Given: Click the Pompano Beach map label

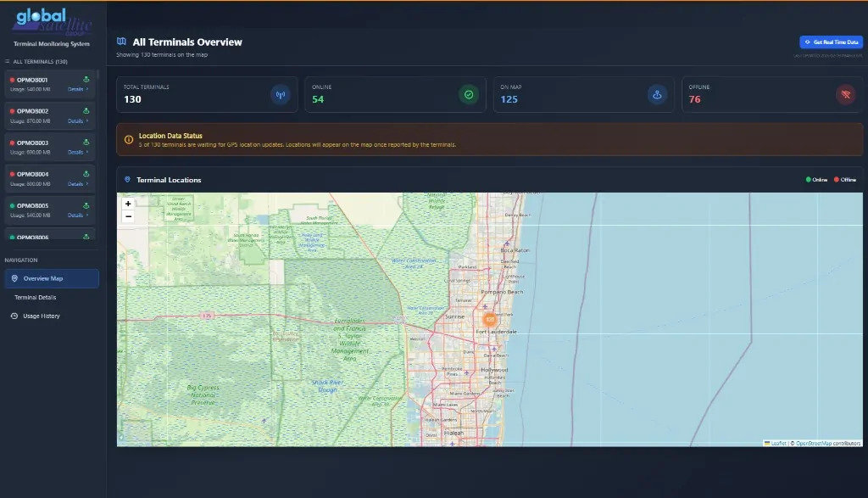Looking at the screenshot, I should [502, 292].
